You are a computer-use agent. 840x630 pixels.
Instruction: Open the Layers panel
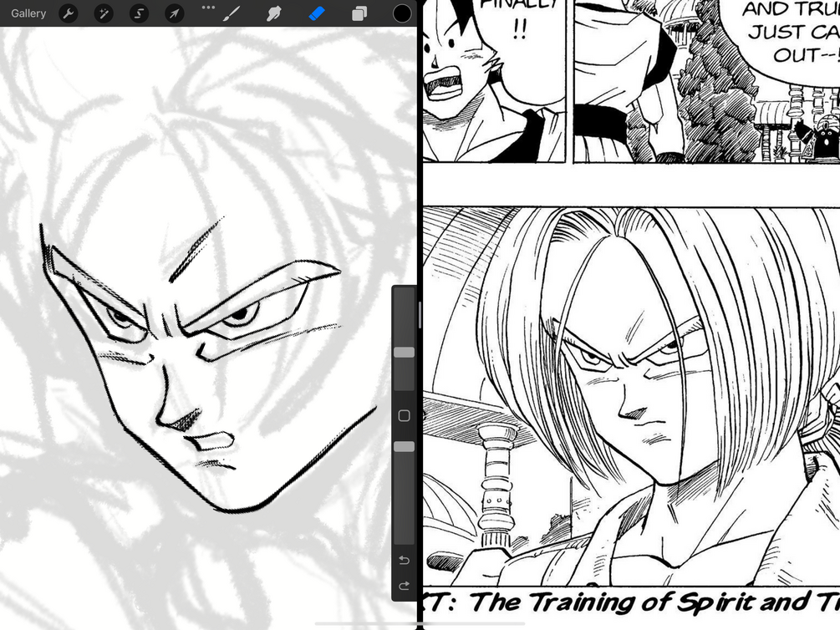coord(359,13)
